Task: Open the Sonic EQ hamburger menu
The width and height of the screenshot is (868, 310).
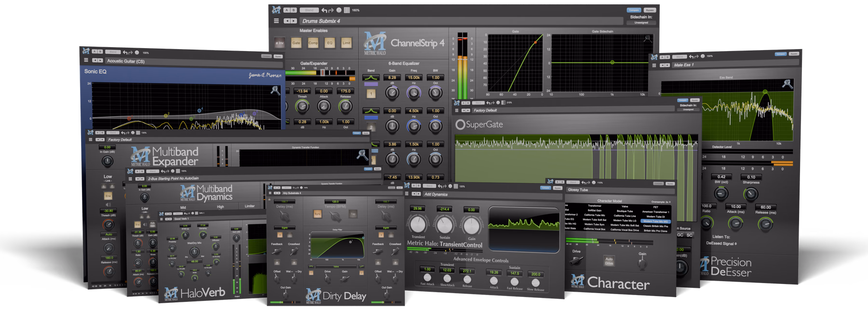Action: pyautogui.click(x=86, y=60)
